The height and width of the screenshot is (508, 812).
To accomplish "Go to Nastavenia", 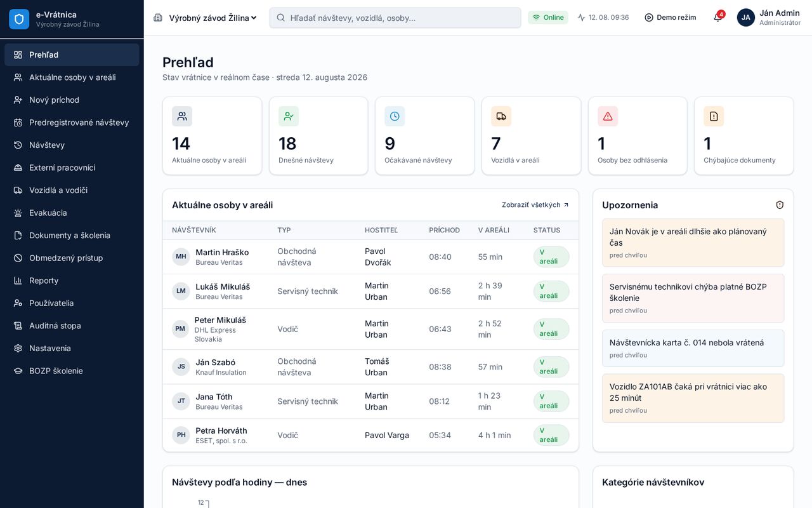I will click(72, 349).
